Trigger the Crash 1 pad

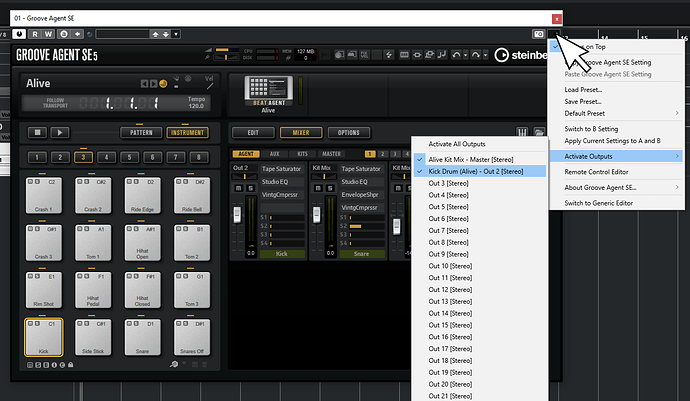coord(44,195)
